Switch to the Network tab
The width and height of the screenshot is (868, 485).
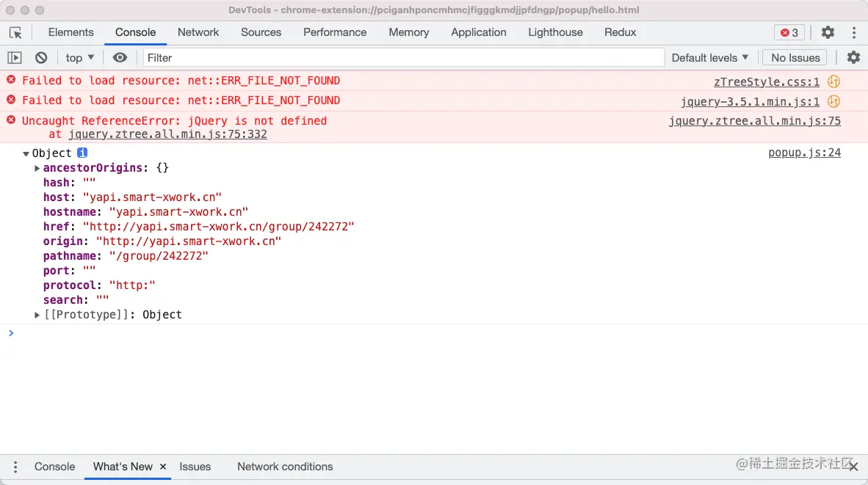point(198,32)
